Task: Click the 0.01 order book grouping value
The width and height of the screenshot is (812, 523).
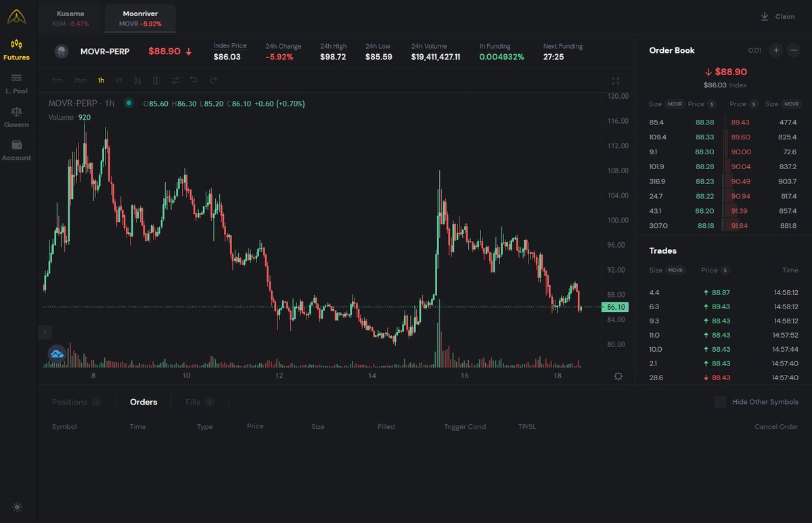Action: coord(754,50)
